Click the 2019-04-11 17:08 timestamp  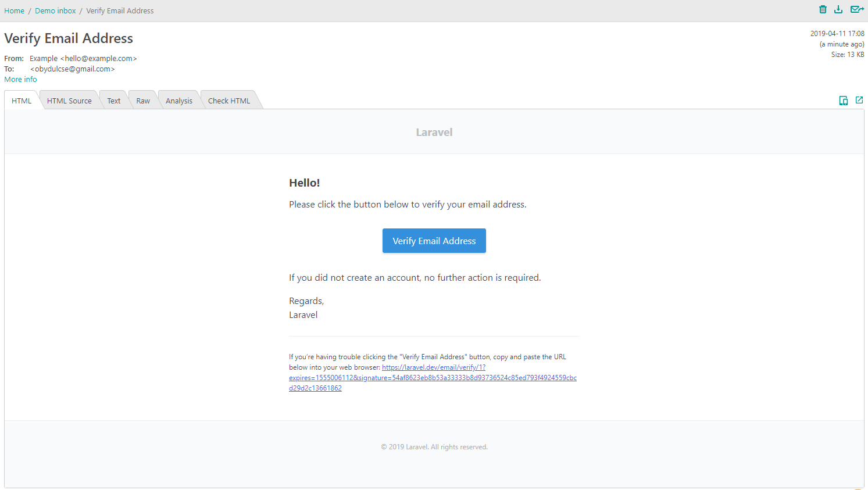point(837,34)
